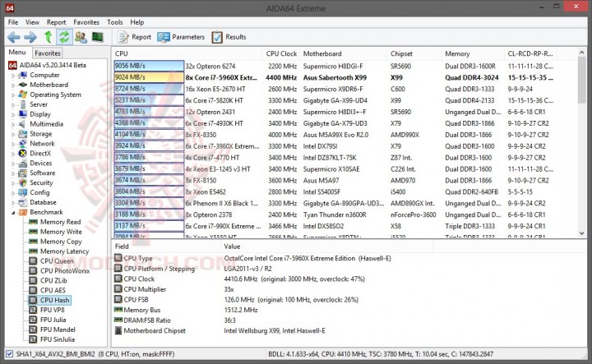This screenshot has width=592, height=364.
Task: Open the File menu
Action: [x=13, y=22]
